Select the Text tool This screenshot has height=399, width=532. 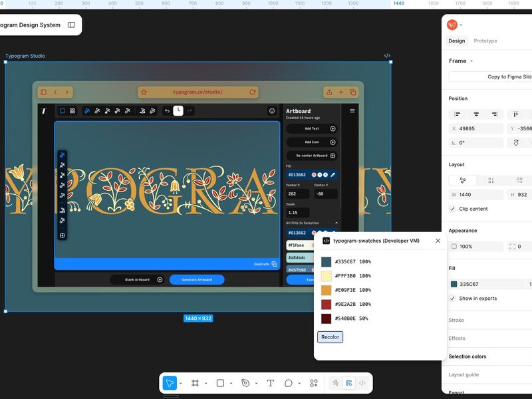pos(271,383)
